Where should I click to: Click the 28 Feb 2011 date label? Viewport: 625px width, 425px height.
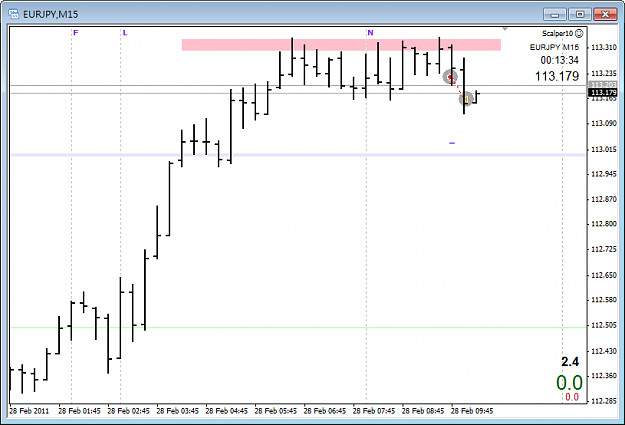[29, 411]
